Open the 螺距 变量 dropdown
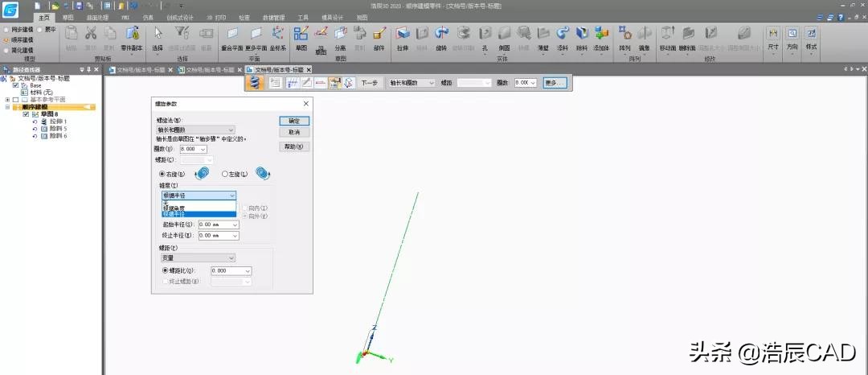 tap(198, 258)
